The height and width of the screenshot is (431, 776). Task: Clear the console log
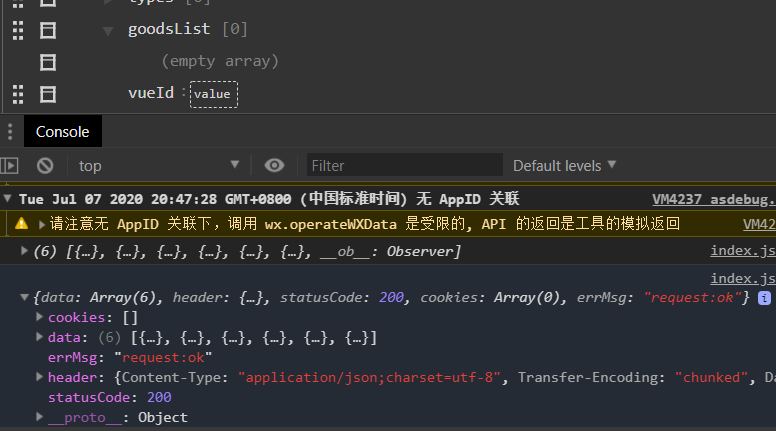pyautogui.click(x=45, y=165)
